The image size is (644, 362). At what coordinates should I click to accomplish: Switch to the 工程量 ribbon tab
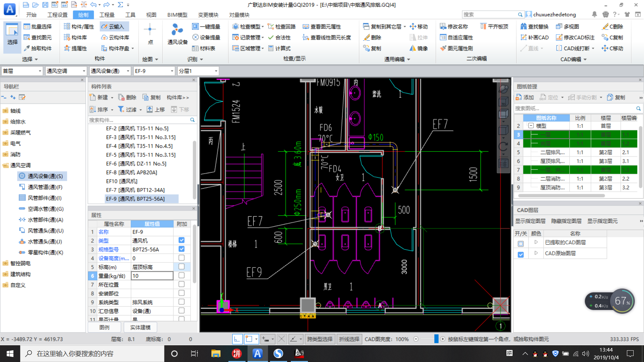tap(107, 15)
